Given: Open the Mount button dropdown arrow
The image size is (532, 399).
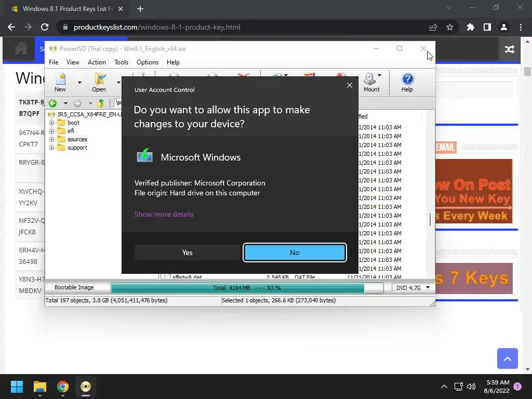Looking at the screenshot, I should [x=379, y=75].
